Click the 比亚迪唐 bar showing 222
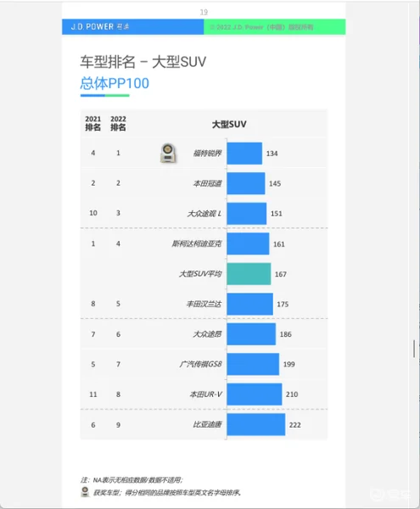Screen dimensions: 420x509 coord(256,424)
